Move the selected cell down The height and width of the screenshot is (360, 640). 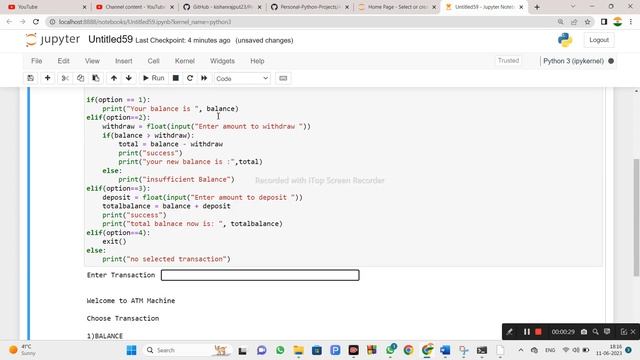129,78
